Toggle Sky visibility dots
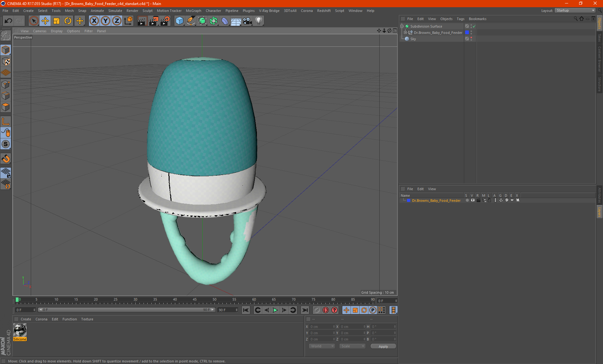Screen dimensions: 603x364 click(x=471, y=39)
